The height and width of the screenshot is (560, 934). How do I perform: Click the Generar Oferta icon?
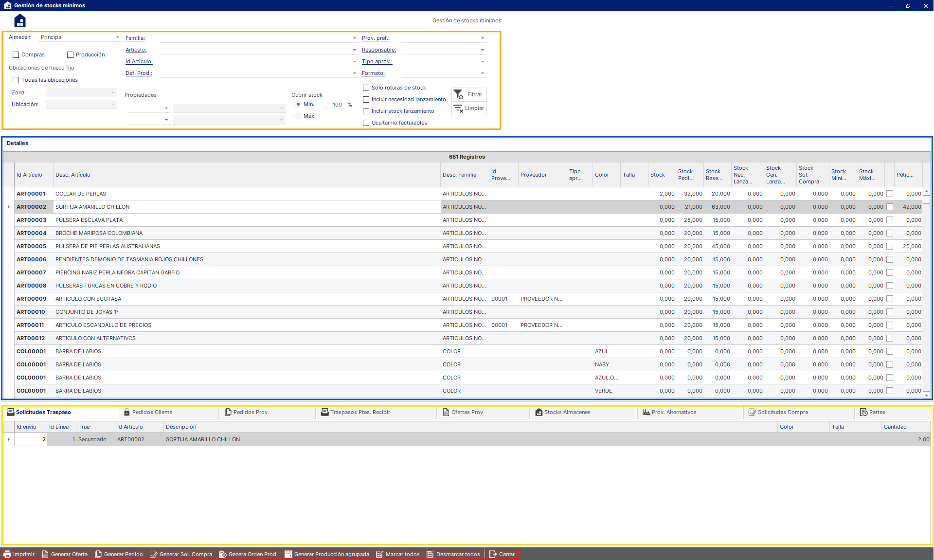[x=45, y=554]
